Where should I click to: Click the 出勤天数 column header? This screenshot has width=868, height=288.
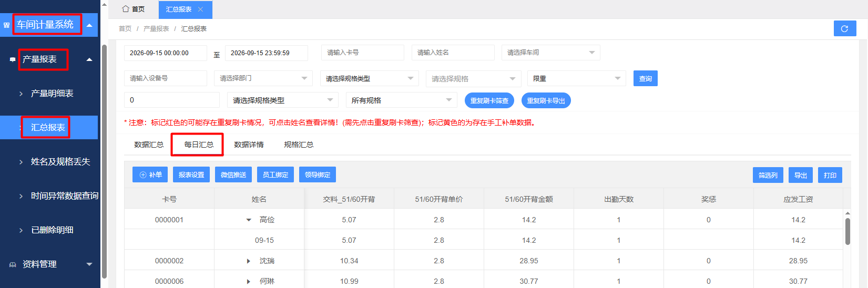pos(619,199)
